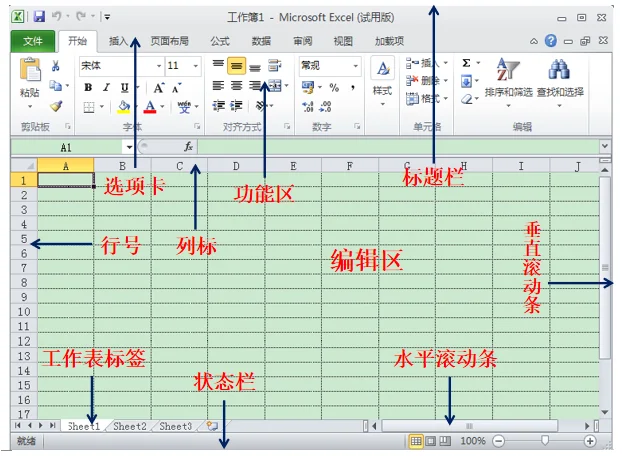Click the Copy icon
The image size is (622, 456).
(x=56, y=86)
